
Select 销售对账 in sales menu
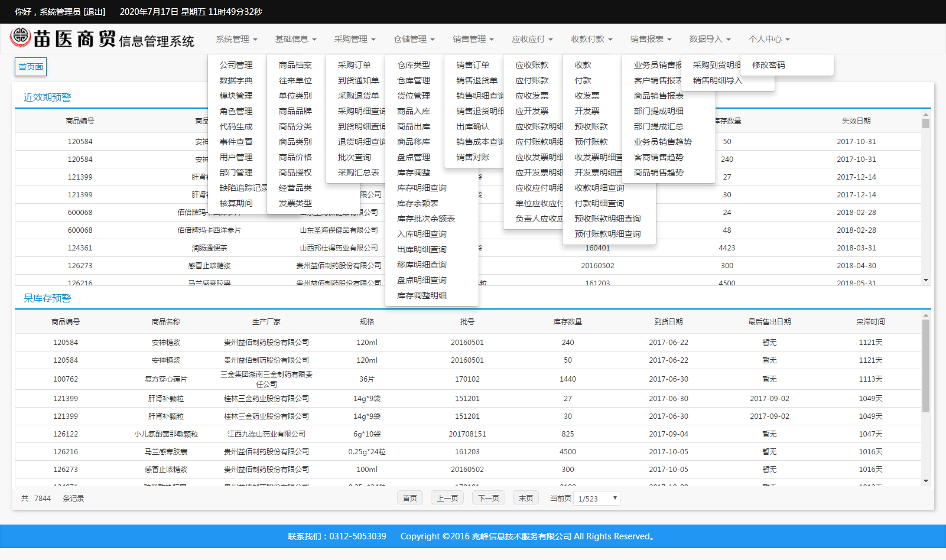pyautogui.click(x=473, y=157)
